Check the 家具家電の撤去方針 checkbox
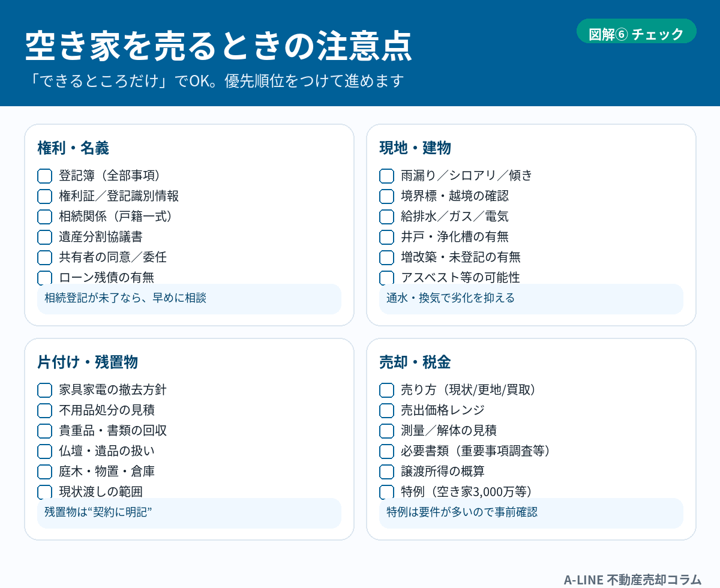Screen dimensions: 720x588 45,390
